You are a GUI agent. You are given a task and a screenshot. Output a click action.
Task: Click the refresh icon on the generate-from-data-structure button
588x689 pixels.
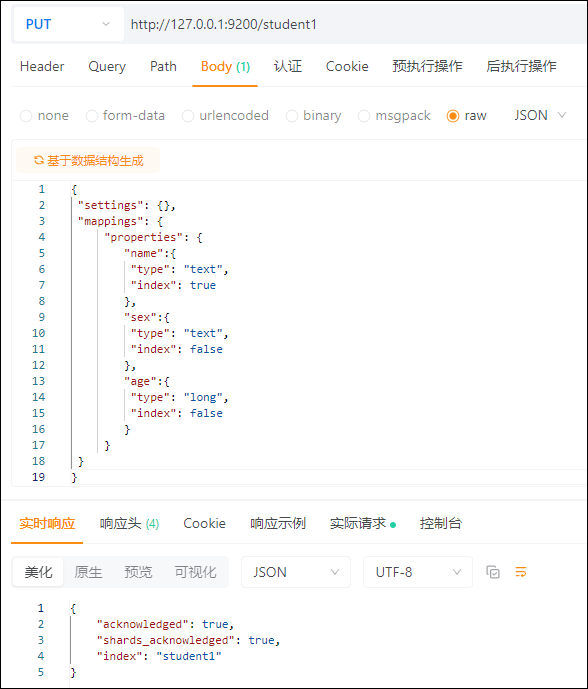pos(39,160)
